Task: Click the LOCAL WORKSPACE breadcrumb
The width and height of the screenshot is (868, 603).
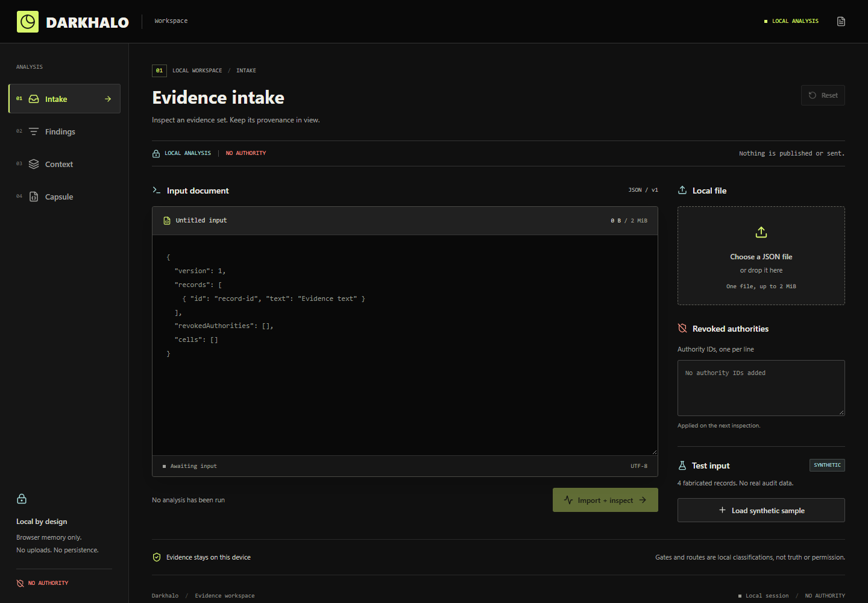Action: [x=197, y=71]
